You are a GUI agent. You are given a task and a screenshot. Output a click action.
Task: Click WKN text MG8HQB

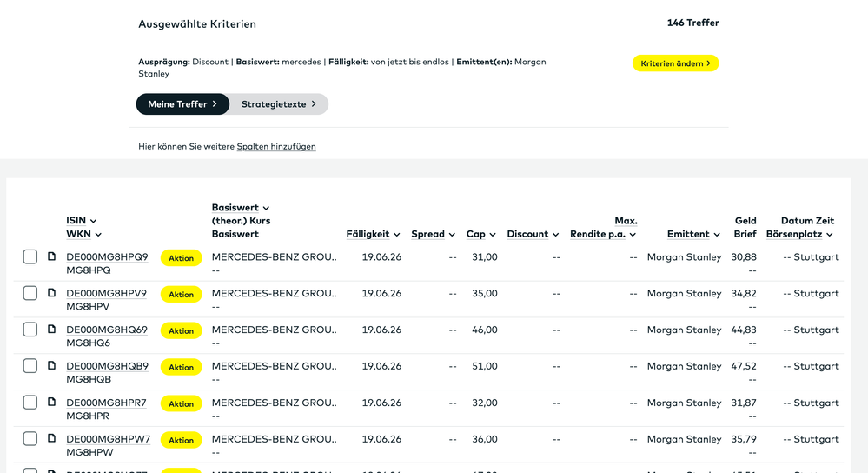(89, 379)
